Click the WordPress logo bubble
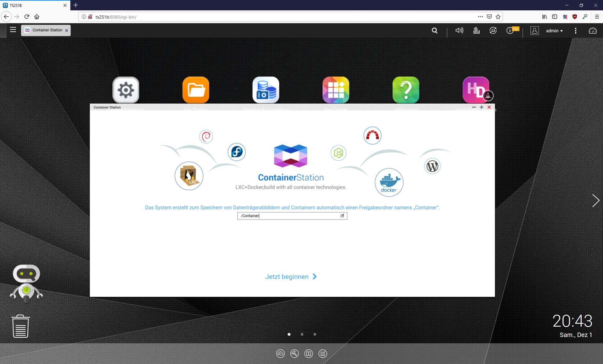Viewport: 603px width, 364px height. pos(432,166)
